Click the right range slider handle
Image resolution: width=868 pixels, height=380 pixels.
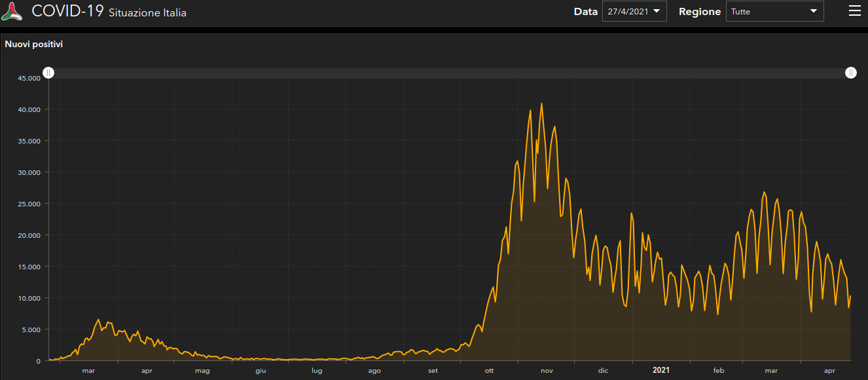[850, 73]
